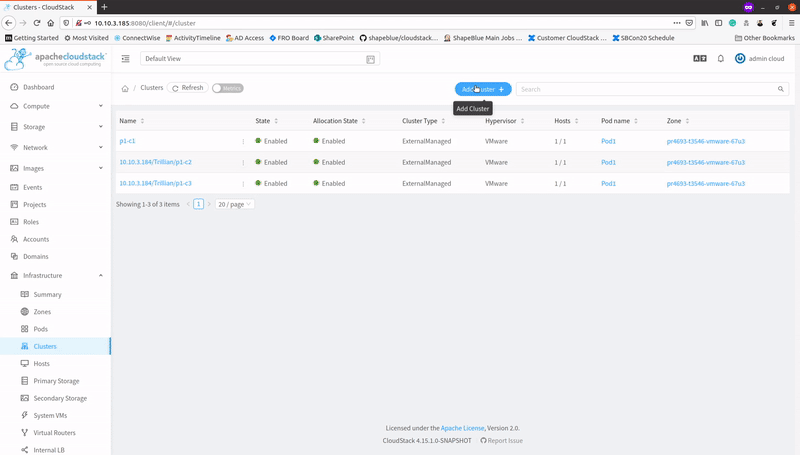Open Projects in sidebar
800x455 pixels.
[x=55, y=205]
